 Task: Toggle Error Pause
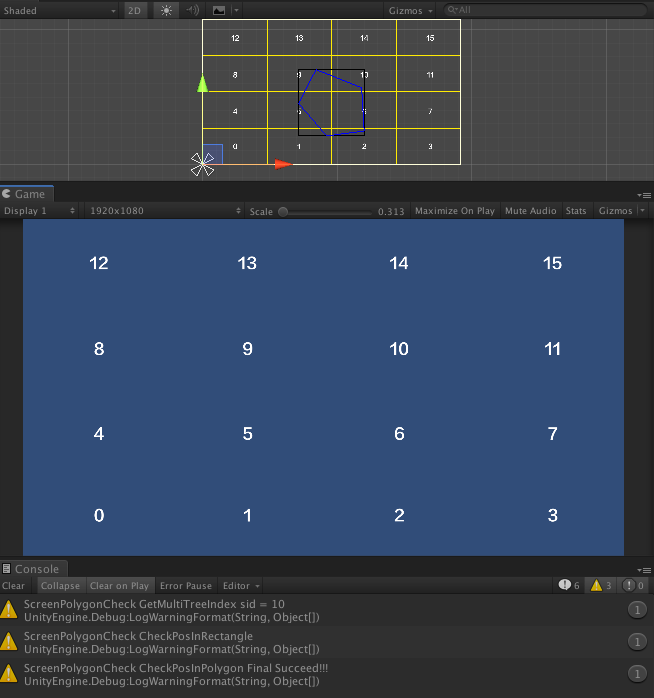pos(186,585)
